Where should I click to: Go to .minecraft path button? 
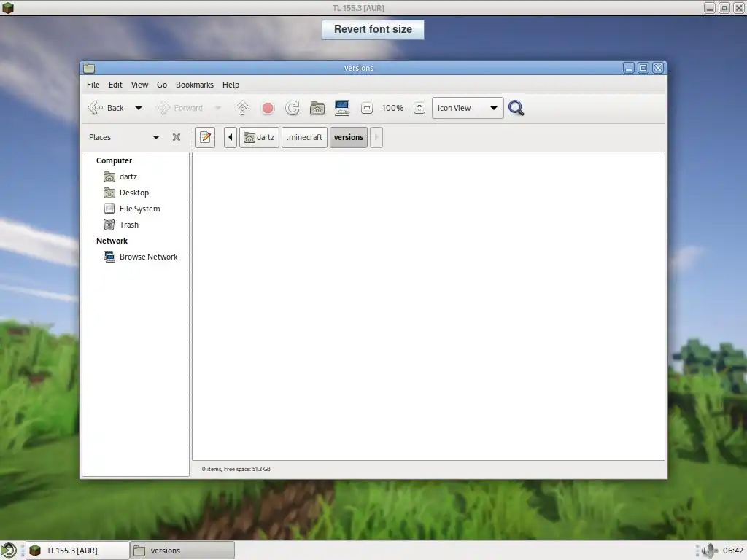(304, 137)
